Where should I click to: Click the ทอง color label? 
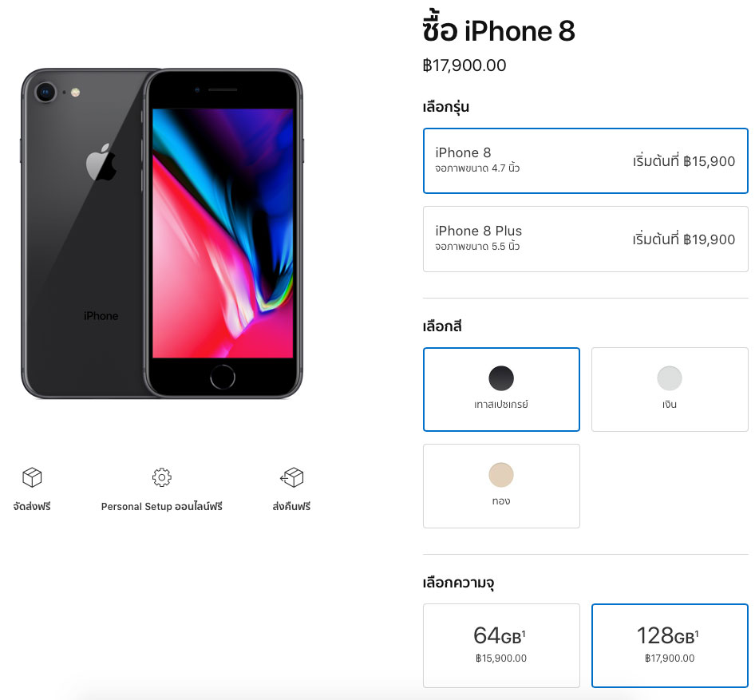pos(501,501)
